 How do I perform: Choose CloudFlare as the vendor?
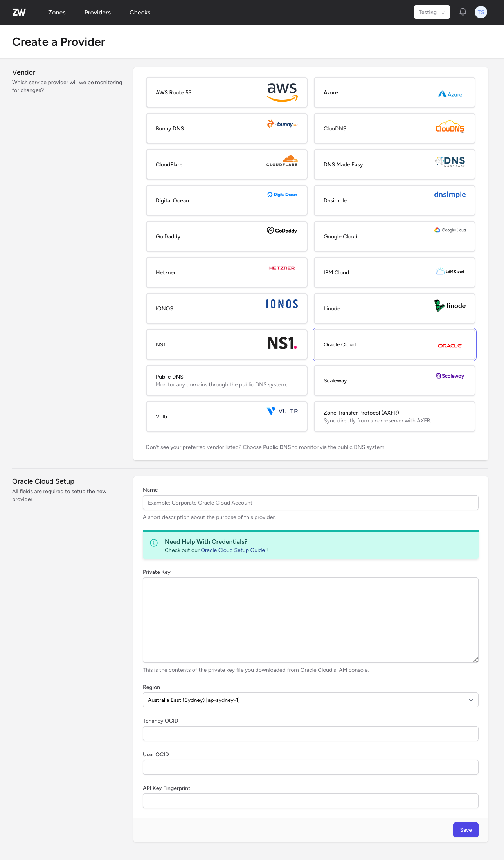click(227, 164)
